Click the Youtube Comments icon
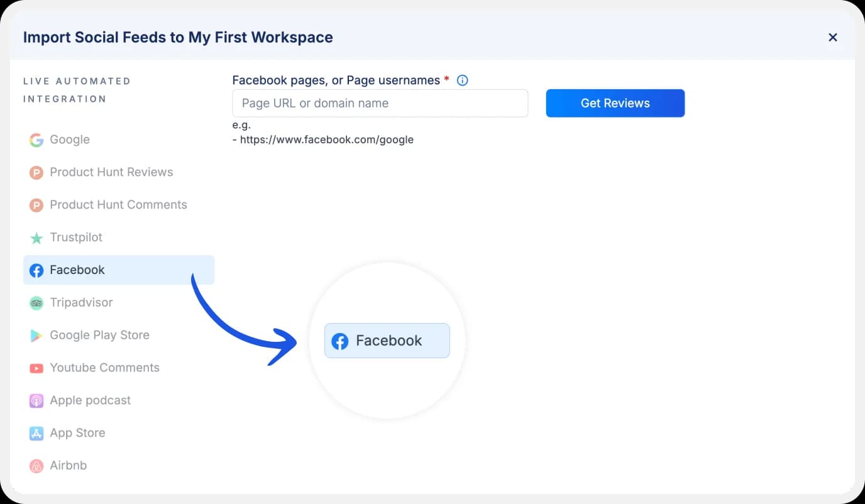865x504 pixels. 36,368
